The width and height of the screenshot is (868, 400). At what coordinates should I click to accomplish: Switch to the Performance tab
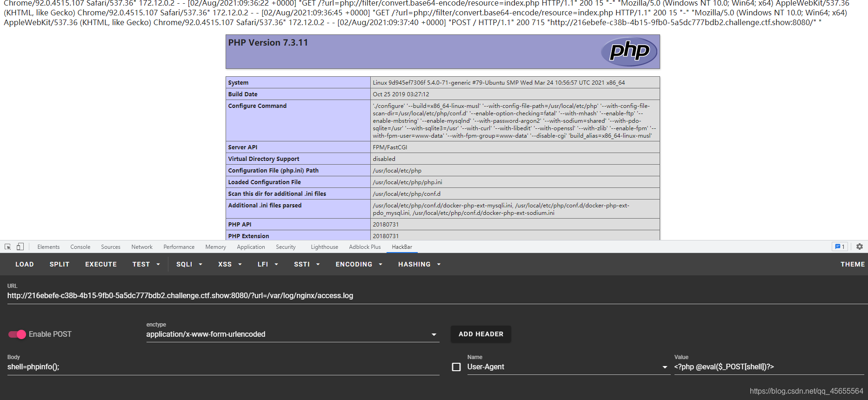179,247
